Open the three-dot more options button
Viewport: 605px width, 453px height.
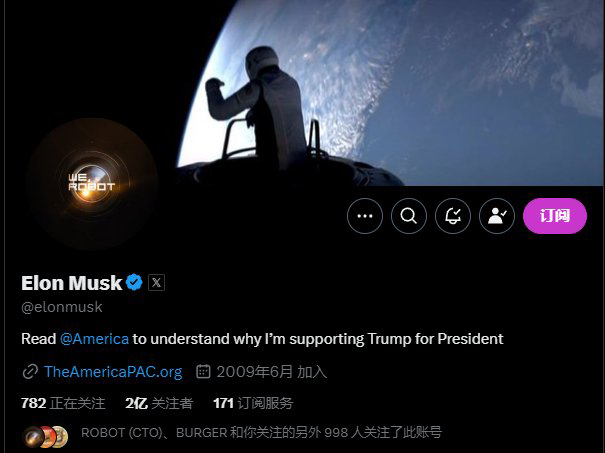[x=365, y=216]
